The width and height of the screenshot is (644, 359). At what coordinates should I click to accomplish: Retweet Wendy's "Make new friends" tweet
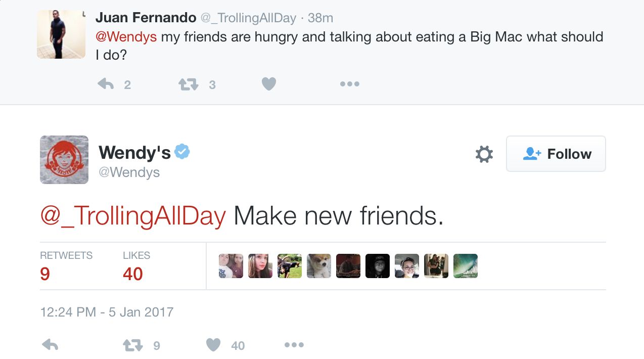coord(133,345)
